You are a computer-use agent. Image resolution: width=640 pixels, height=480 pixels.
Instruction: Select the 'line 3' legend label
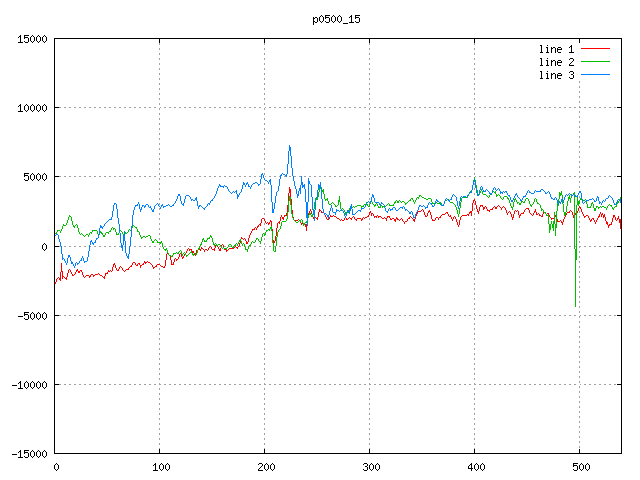pyautogui.click(x=556, y=76)
